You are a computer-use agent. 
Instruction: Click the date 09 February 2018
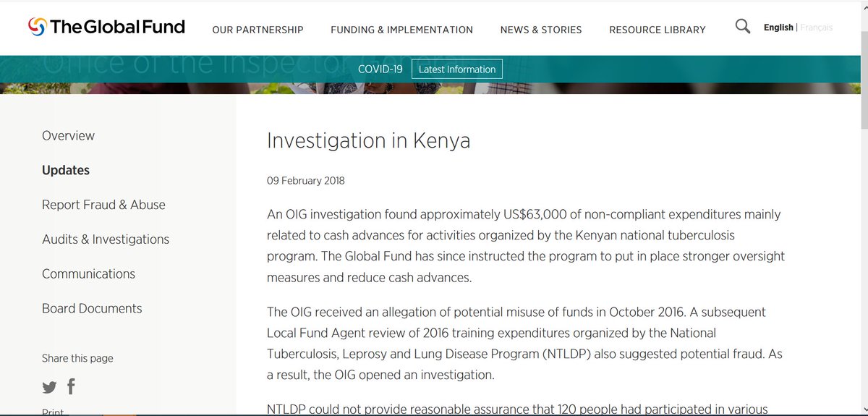pyautogui.click(x=306, y=181)
